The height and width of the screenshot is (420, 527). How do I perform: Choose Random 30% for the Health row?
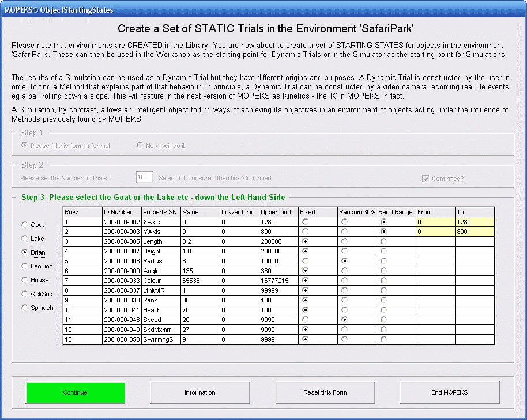coord(344,309)
